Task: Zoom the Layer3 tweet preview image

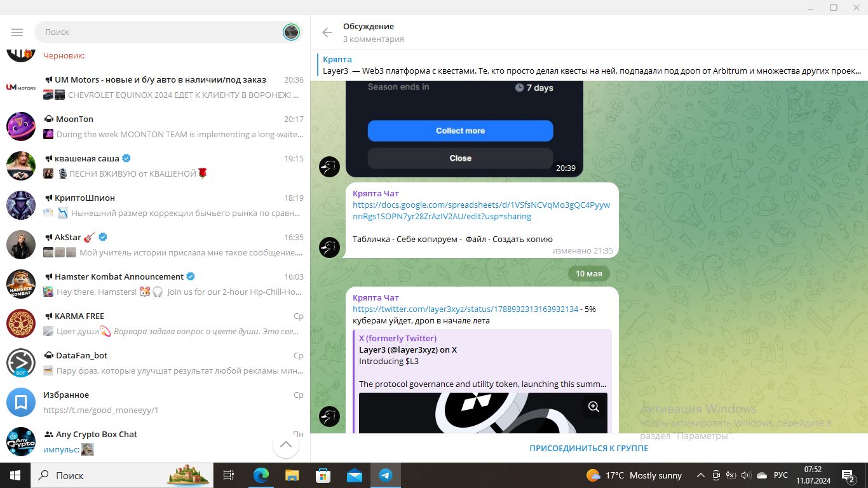Action: pyautogui.click(x=593, y=407)
